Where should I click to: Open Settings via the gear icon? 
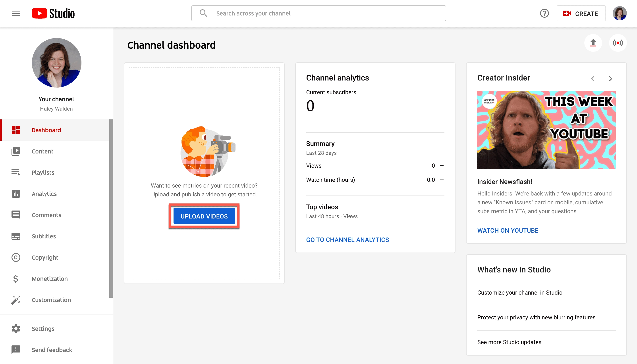pos(16,328)
